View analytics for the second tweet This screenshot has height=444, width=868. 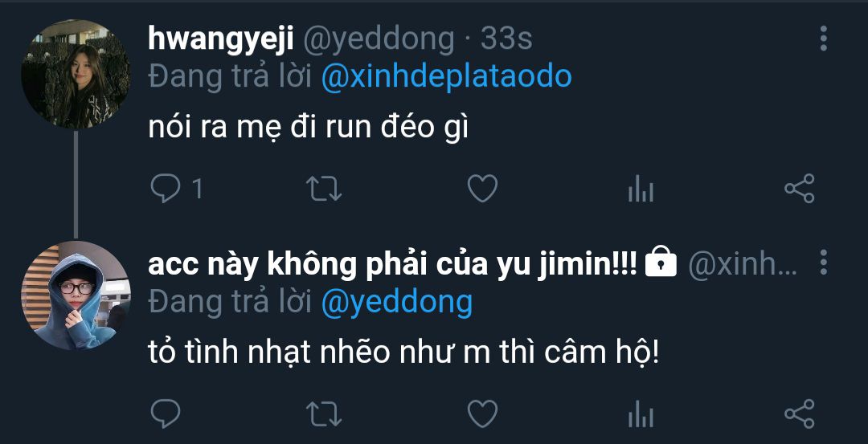tap(641, 413)
